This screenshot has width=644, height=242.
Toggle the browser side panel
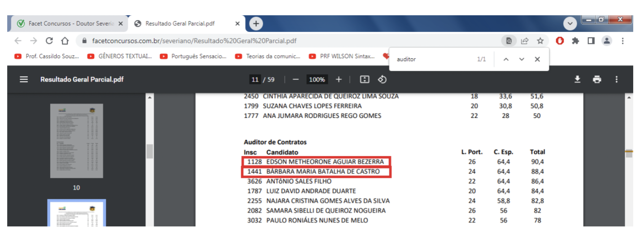[591, 41]
